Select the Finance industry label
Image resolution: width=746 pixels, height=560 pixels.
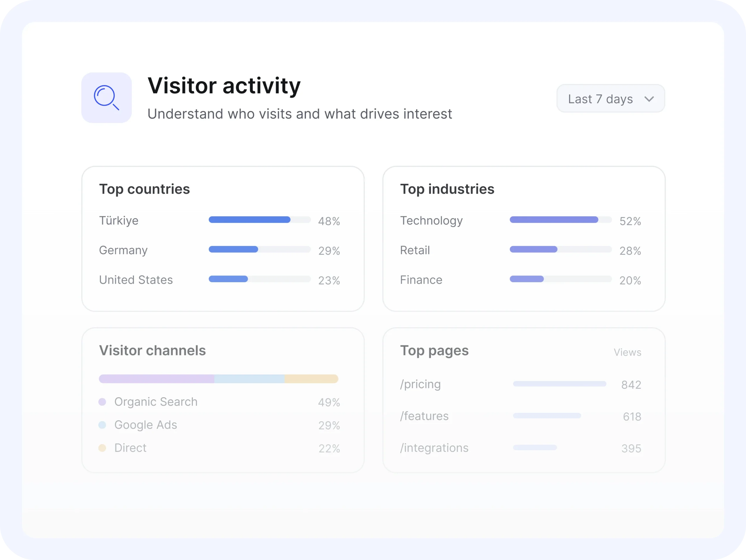coord(421,280)
